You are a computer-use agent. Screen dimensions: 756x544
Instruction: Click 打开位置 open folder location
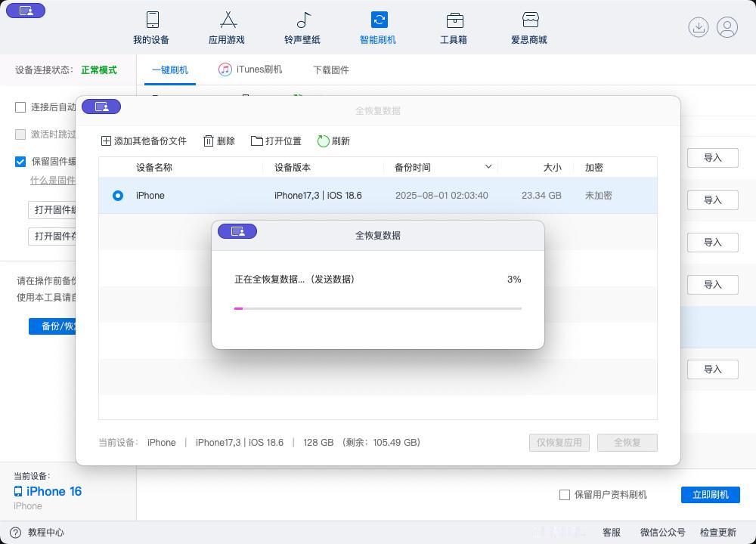click(276, 141)
